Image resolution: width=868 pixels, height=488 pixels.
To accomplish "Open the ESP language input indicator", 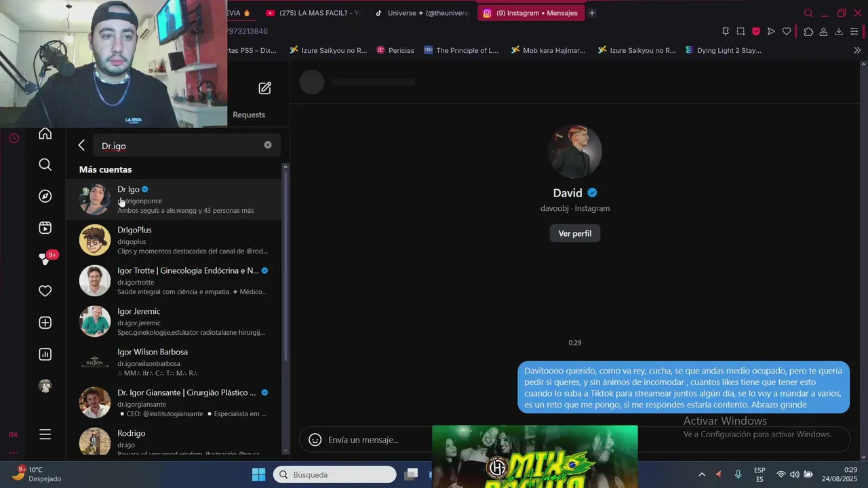I will tap(759, 474).
